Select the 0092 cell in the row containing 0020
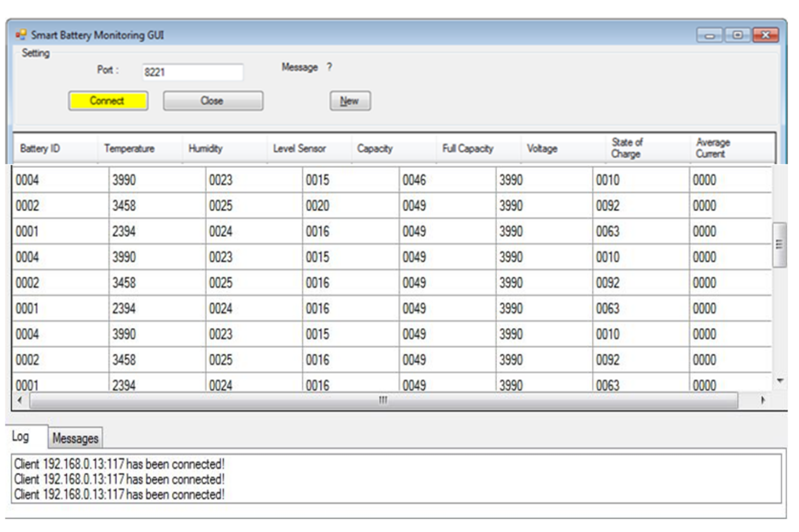The width and height of the screenshot is (799, 532). tap(641, 206)
